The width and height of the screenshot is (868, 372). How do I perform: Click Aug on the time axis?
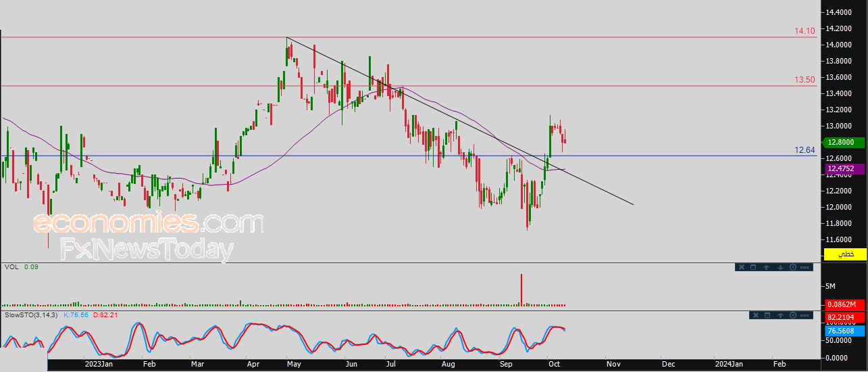[449, 364]
